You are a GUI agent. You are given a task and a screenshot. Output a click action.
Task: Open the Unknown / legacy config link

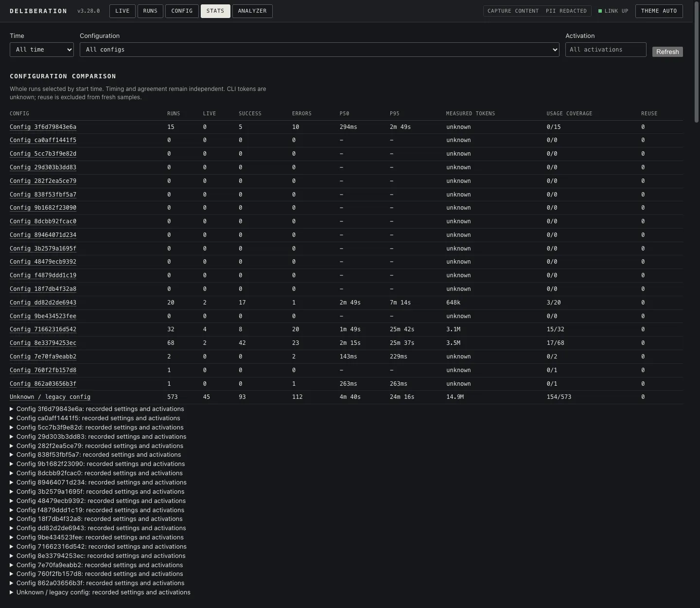(50, 397)
